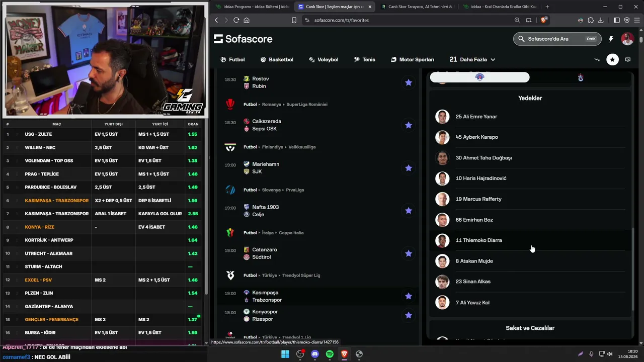The width and height of the screenshot is (644, 362).
Task: Click the Sofascore logo
Action: tap(243, 39)
